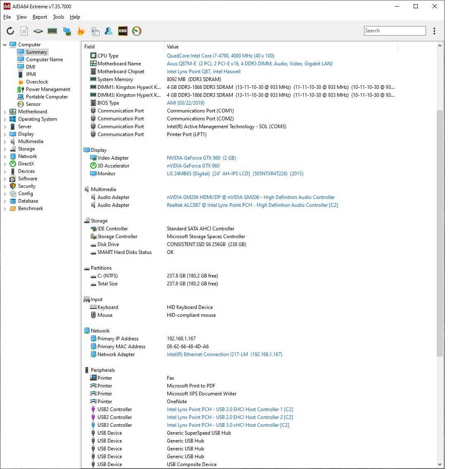Open the Realtek ALC887 audio adapter link
The image size is (476, 469).
point(252,205)
